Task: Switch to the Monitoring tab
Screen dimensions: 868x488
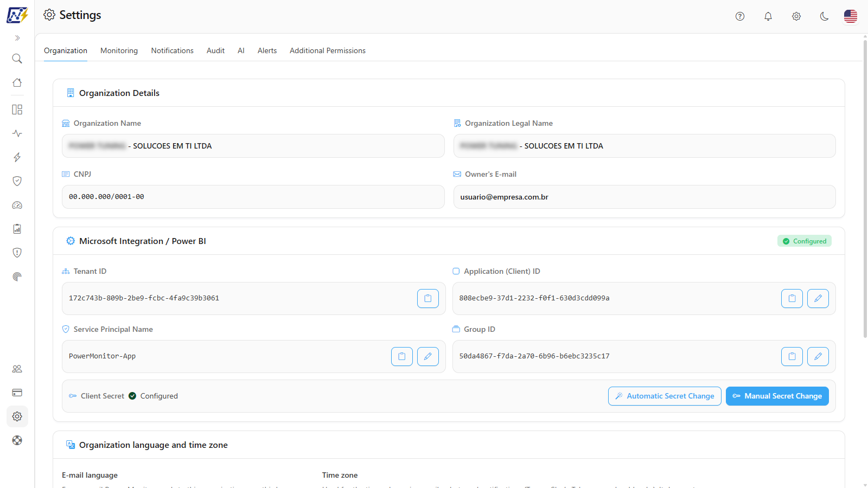Action: click(119, 50)
